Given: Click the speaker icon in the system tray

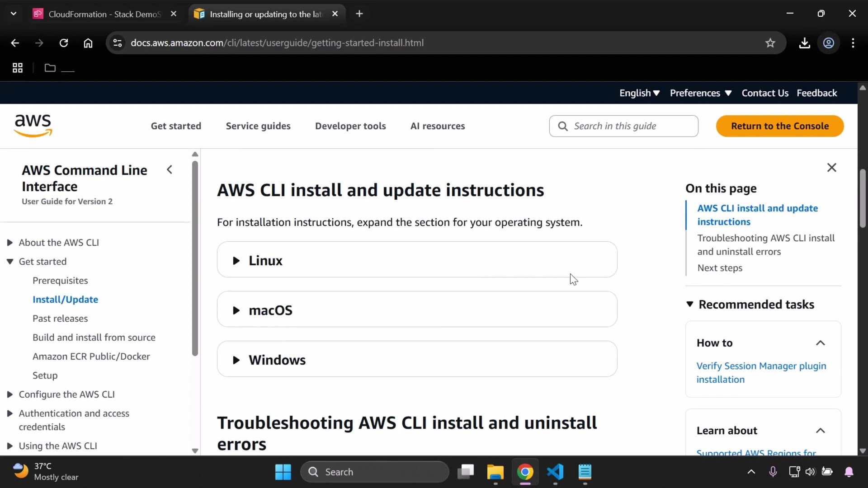Looking at the screenshot, I should pos(811,471).
